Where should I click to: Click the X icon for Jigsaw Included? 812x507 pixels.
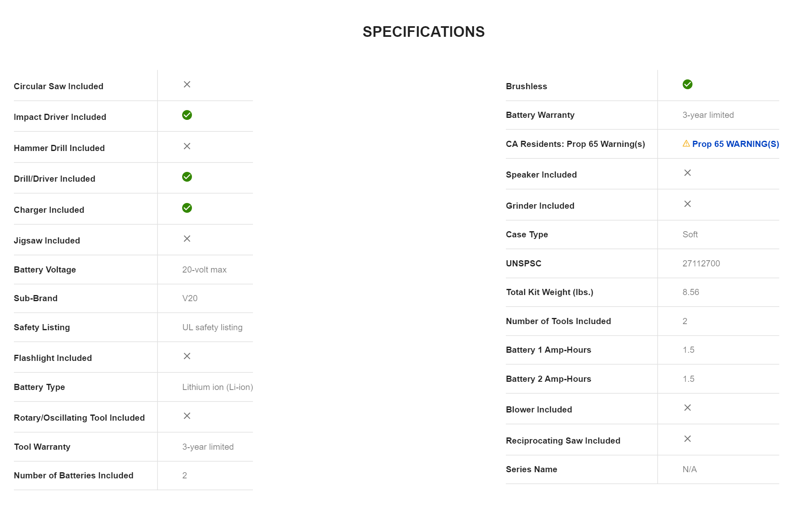tap(187, 239)
